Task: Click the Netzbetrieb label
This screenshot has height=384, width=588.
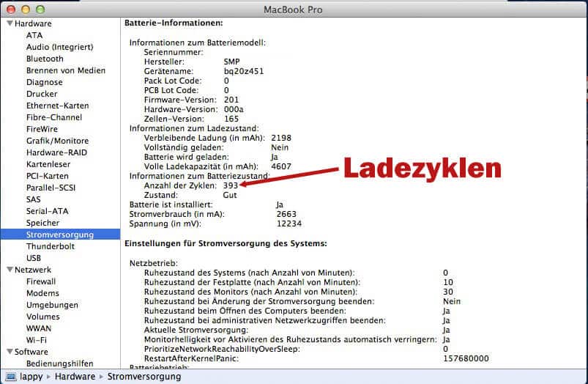Action: [153, 263]
